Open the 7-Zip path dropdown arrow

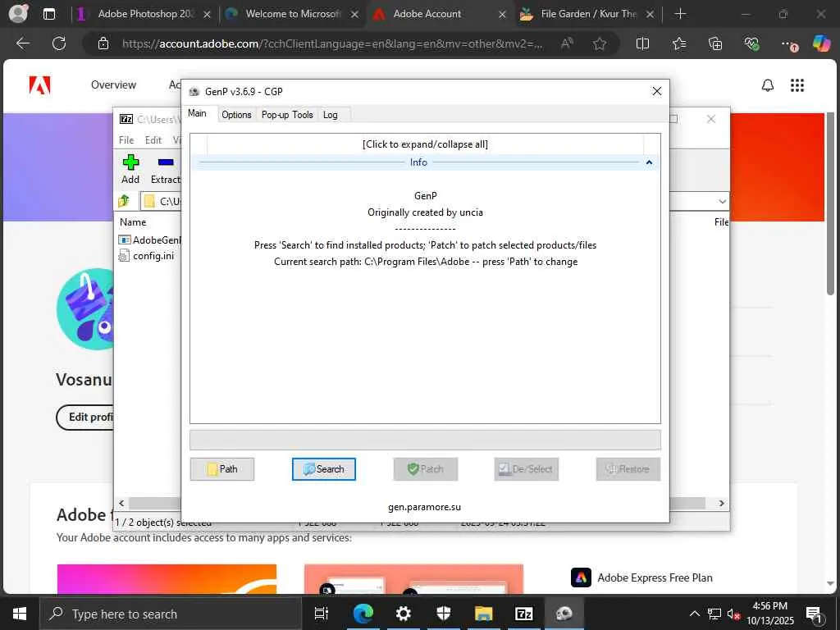pos(722,202)
